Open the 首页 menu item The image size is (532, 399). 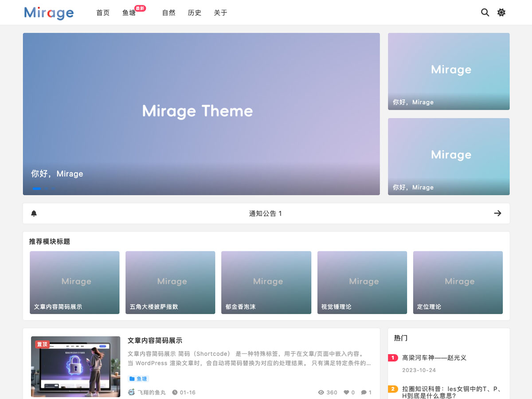coord(103,13)
